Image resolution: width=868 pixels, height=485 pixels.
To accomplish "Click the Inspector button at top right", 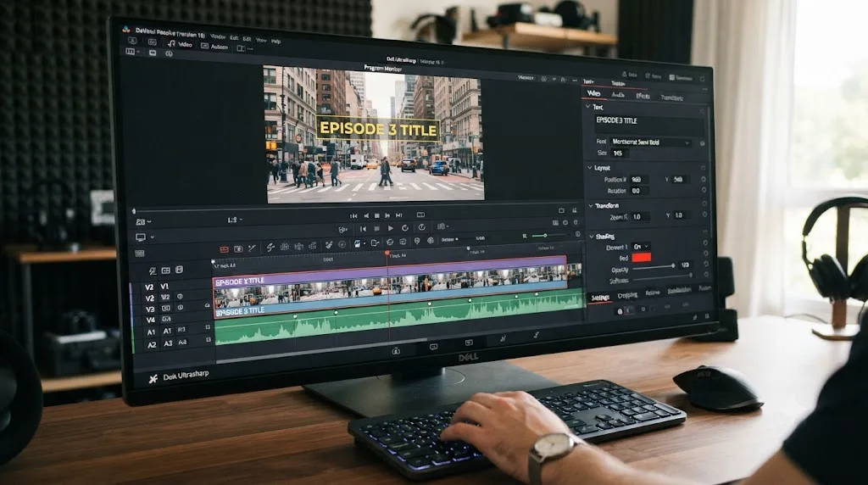I will pos(681,77).
